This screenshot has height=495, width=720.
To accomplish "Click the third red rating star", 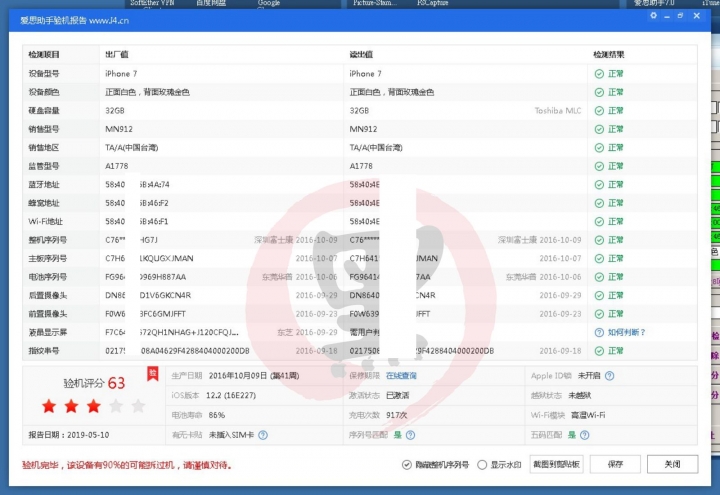I will (x=94, y=406).
